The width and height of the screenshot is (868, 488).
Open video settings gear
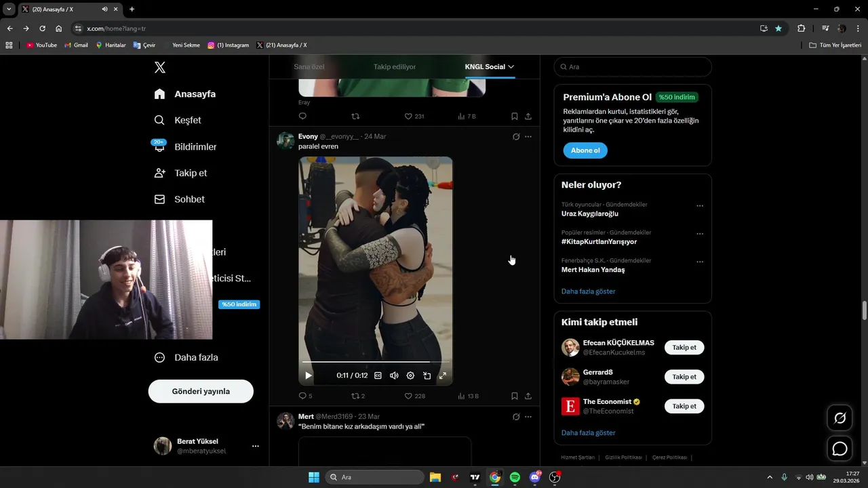pos(410,375)
